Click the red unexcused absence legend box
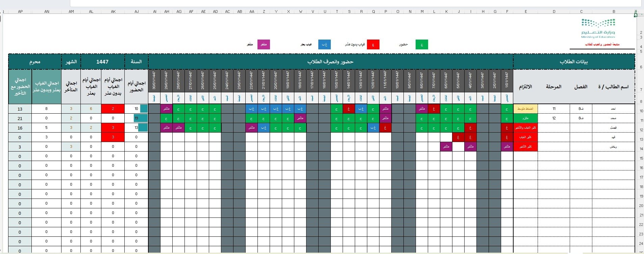644x254 pixels. tap(373, 45)
